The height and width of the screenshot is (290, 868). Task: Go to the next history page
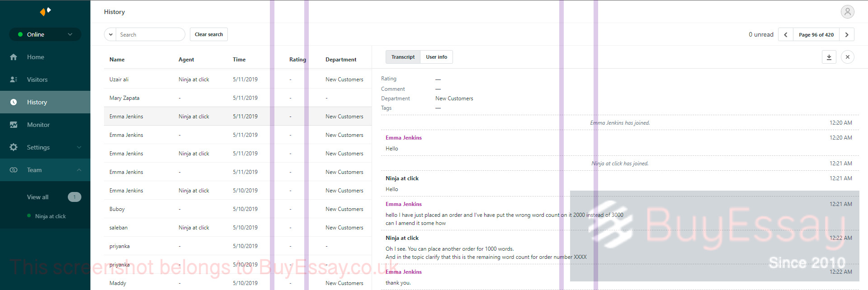click(847, 35)
